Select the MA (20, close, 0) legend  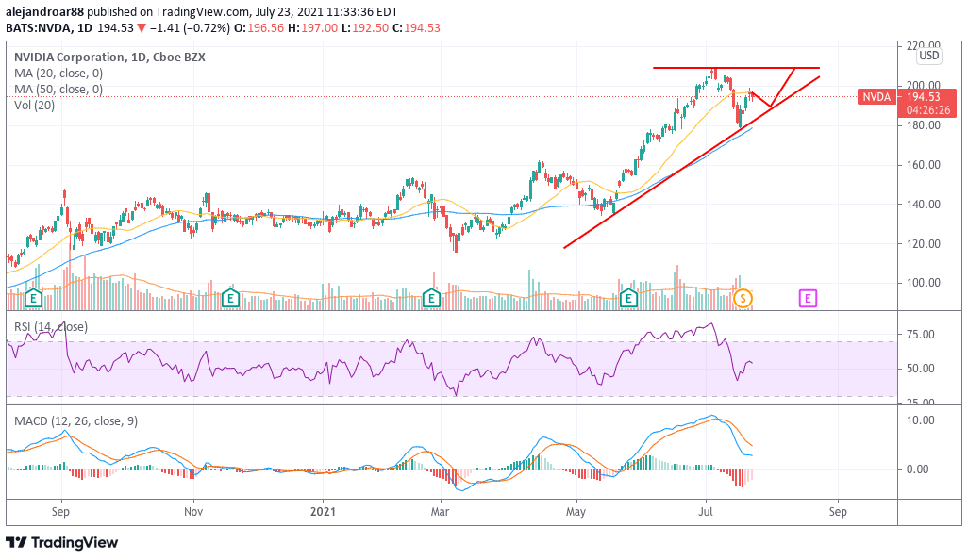coord(58,73)
